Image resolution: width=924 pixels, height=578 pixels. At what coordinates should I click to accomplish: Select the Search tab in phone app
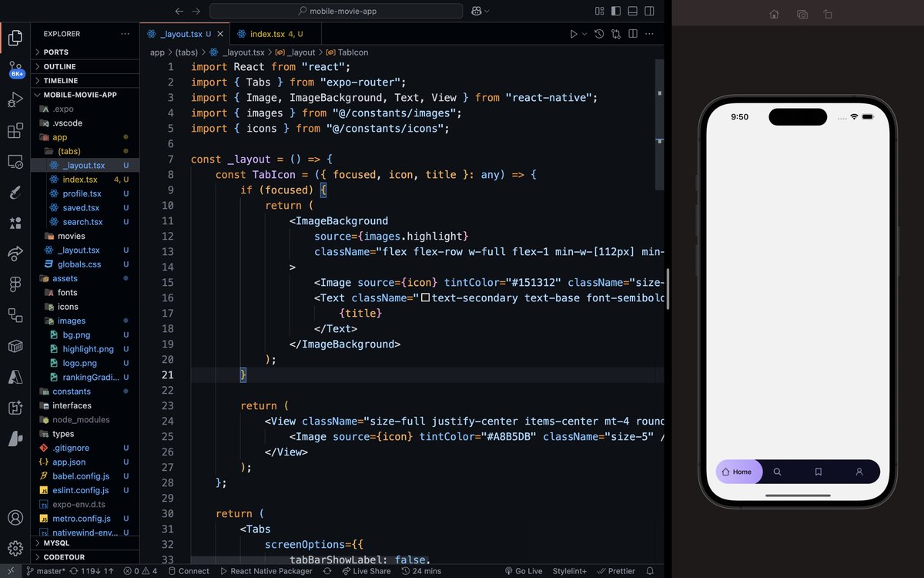point(777,472)
